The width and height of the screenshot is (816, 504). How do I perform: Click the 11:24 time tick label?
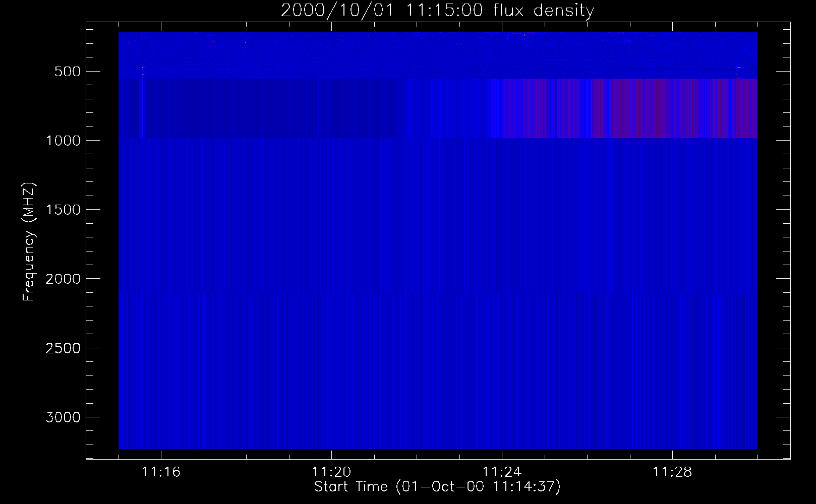[x=502, y=472]
